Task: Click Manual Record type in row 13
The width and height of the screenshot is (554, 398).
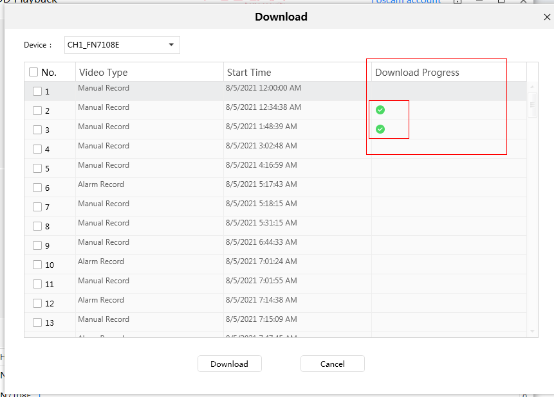Action: point(104,319)
